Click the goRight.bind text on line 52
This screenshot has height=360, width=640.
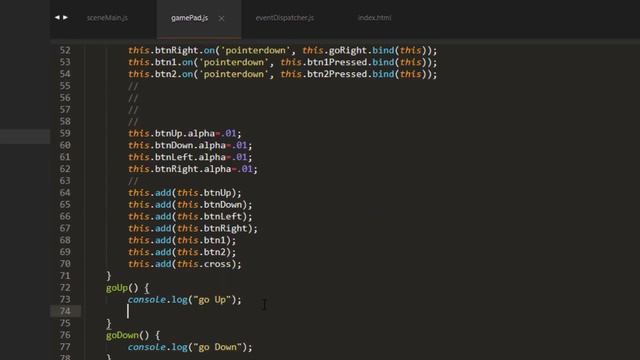click(x=361, y=50)
